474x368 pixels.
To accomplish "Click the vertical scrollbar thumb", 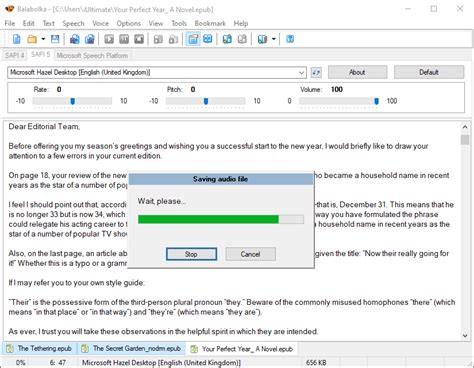I will click(465, 139).
